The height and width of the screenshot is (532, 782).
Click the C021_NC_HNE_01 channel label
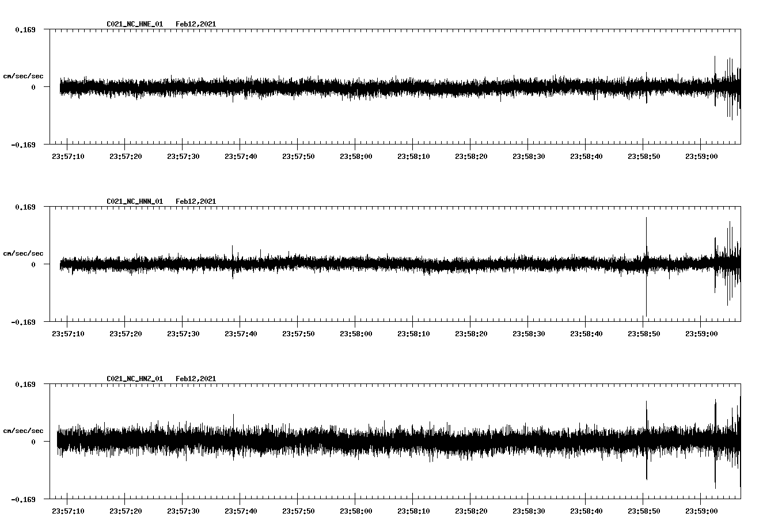point(134,24)
